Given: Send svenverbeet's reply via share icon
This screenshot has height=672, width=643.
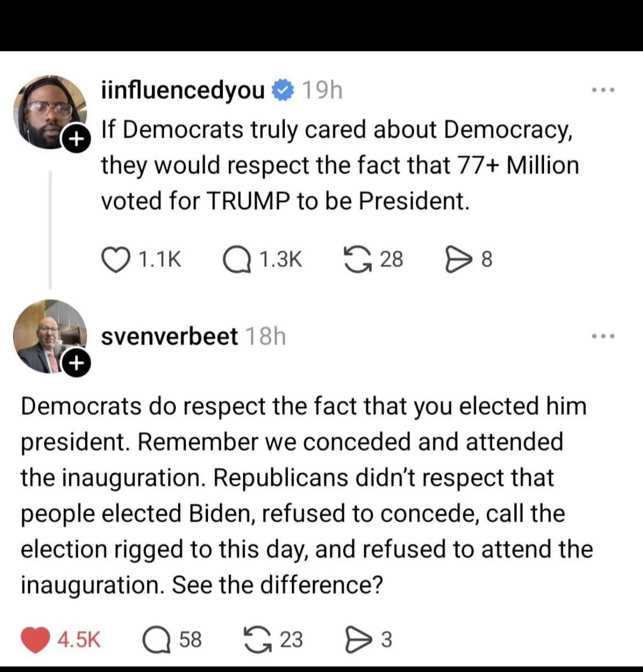Looking at the screenshot, I should pyautogui.click(x=357, y=640).
